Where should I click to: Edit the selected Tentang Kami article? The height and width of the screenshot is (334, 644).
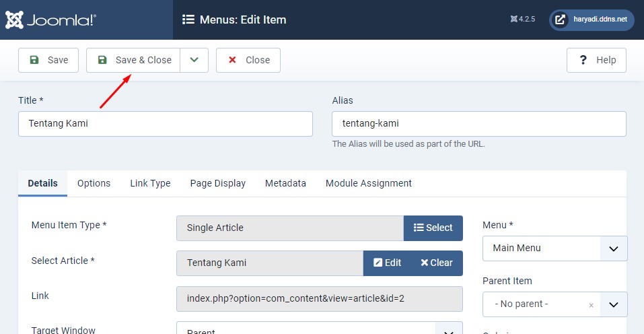(x=387, y=263)
